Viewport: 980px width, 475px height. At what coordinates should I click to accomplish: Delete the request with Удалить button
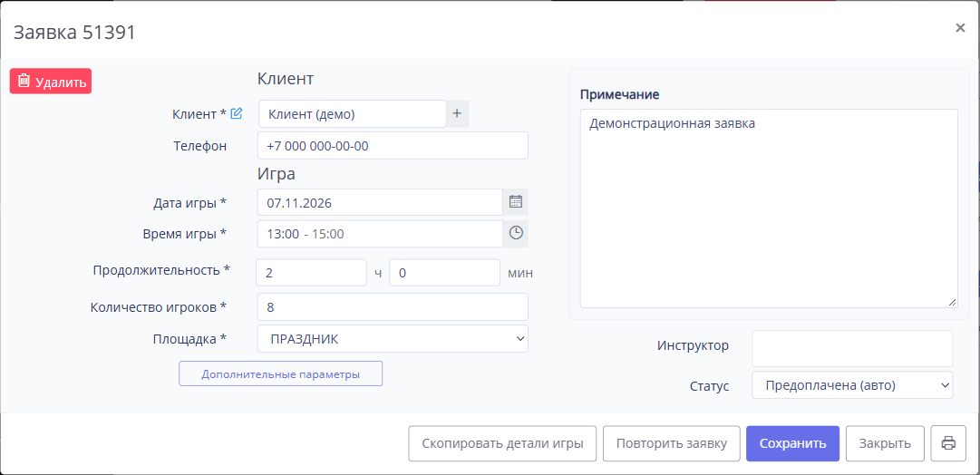coord(51,82)
